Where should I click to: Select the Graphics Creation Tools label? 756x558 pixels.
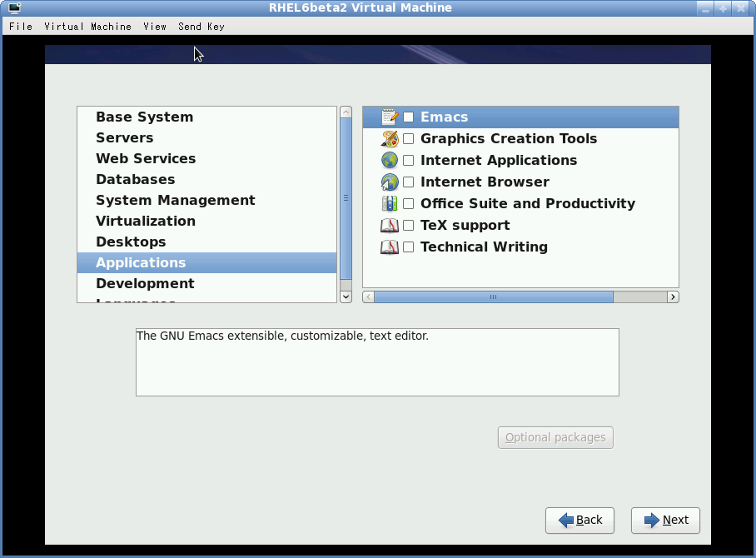(509, 138)
